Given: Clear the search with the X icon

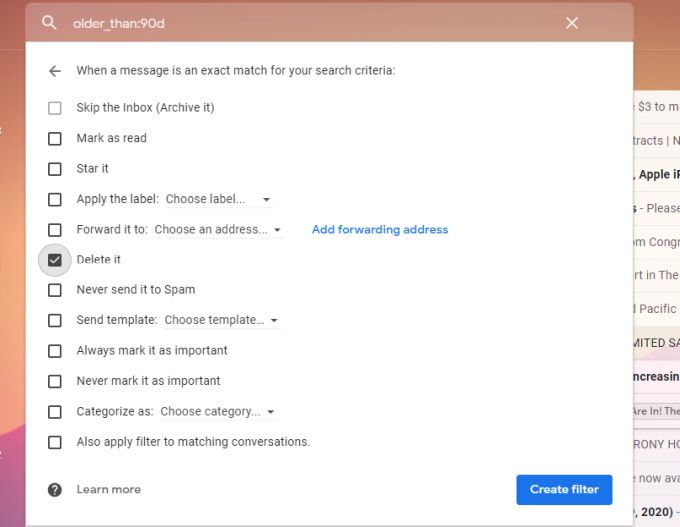Looking at the screenshot, I should pyautogui.click(x=572, y=23).
